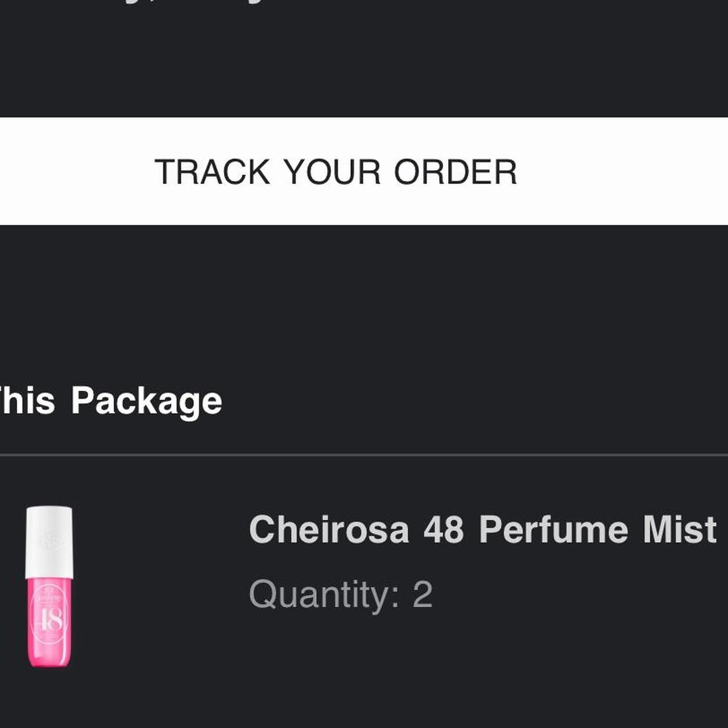The image size is (728, 728).
Task: Click the word "Quantity:" label
Action: 324,595
